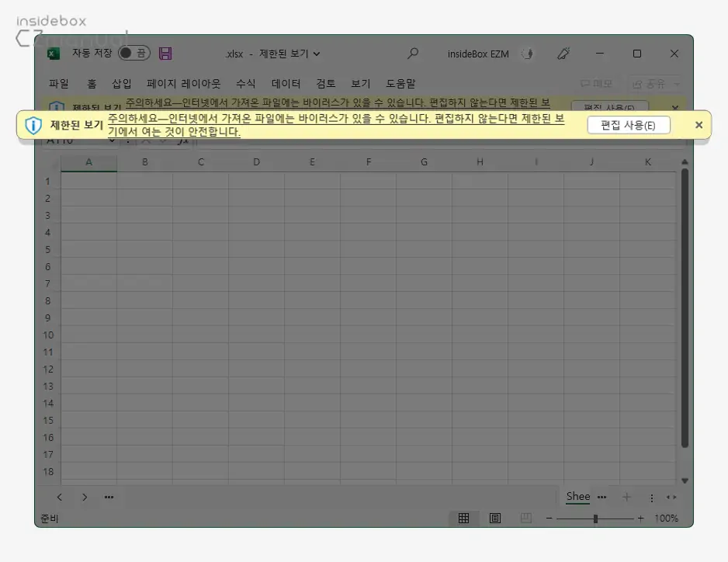Click the Search magnifier icon
The image size is (728, 562).
pyautogui.click(x=413, y=54)
